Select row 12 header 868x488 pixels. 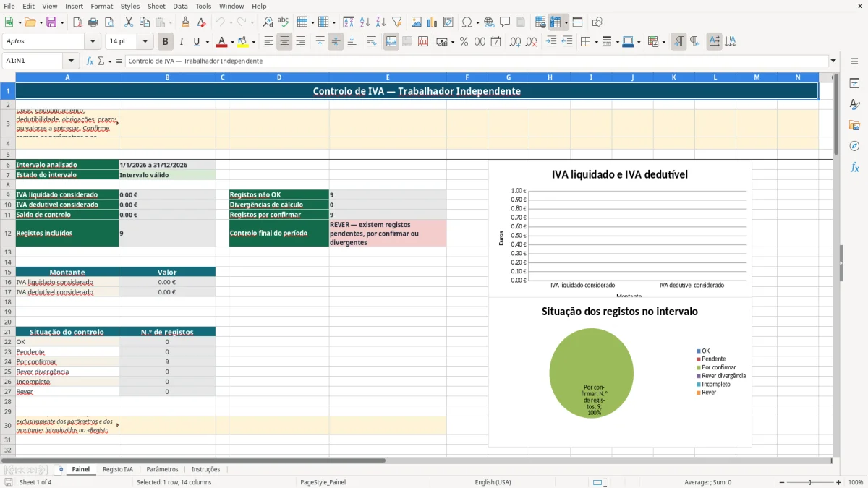click(8, 233)
